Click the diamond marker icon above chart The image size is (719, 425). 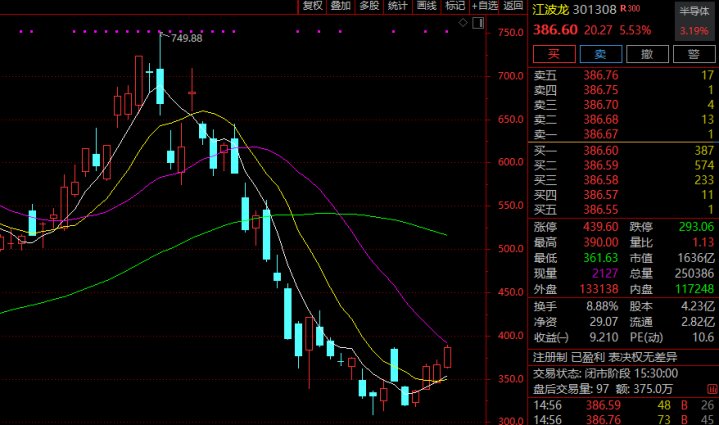click(463, 22)
